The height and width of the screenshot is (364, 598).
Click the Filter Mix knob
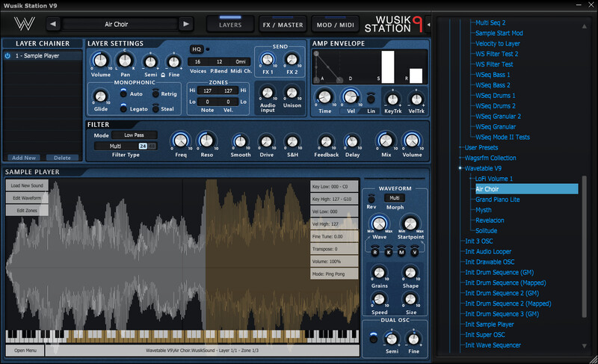(386, 141)
